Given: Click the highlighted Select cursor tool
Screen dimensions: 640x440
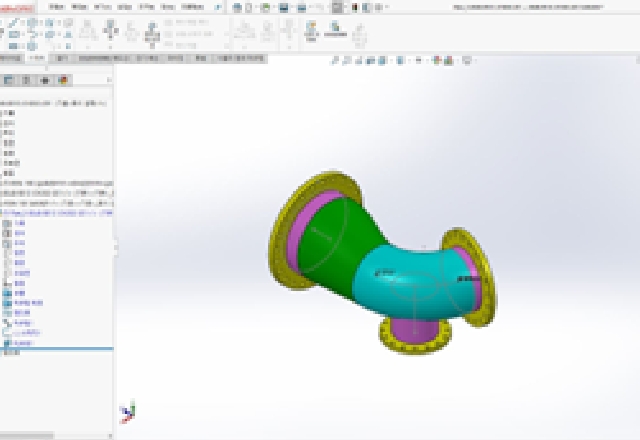Looking at the screenshot, I should (x=337, y=7).
